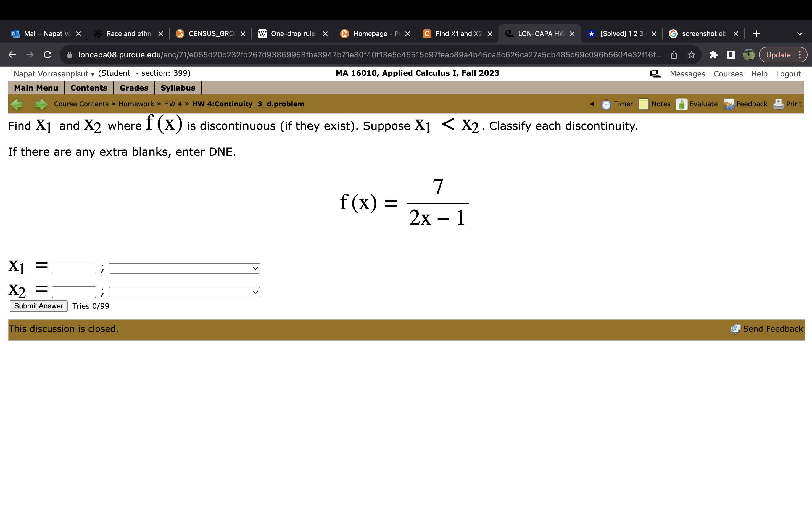Open the Messages icon
Viewport: 812px width, 528px height.
point(655,73)
